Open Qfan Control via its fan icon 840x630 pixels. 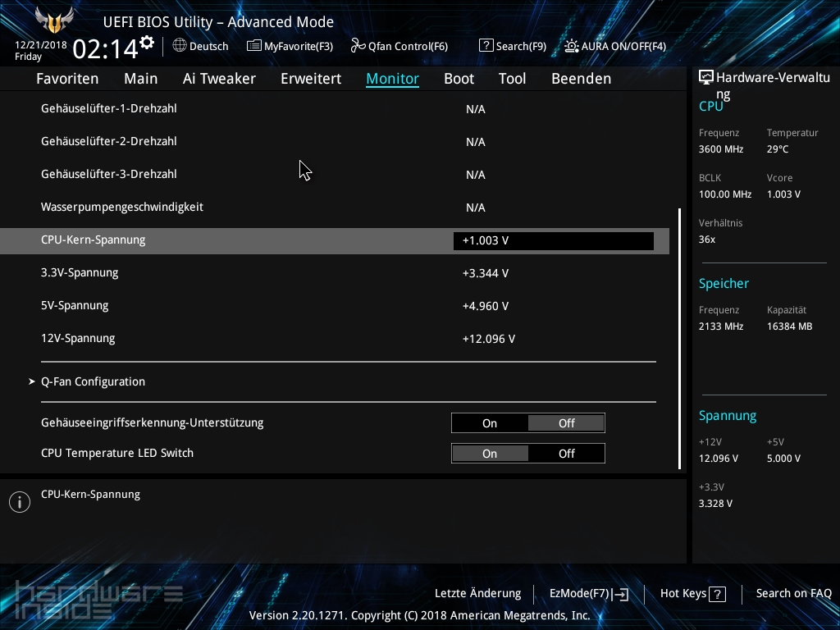coord(356,46)
